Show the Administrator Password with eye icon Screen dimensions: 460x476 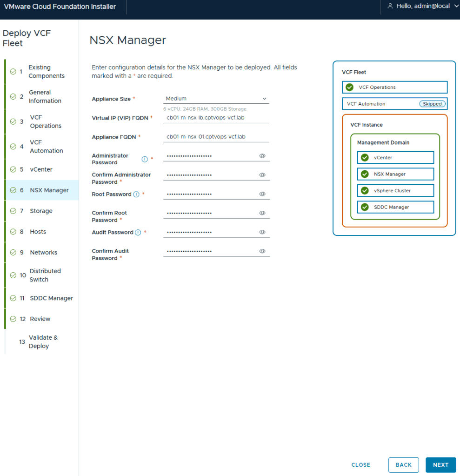(x=262, y=156)
